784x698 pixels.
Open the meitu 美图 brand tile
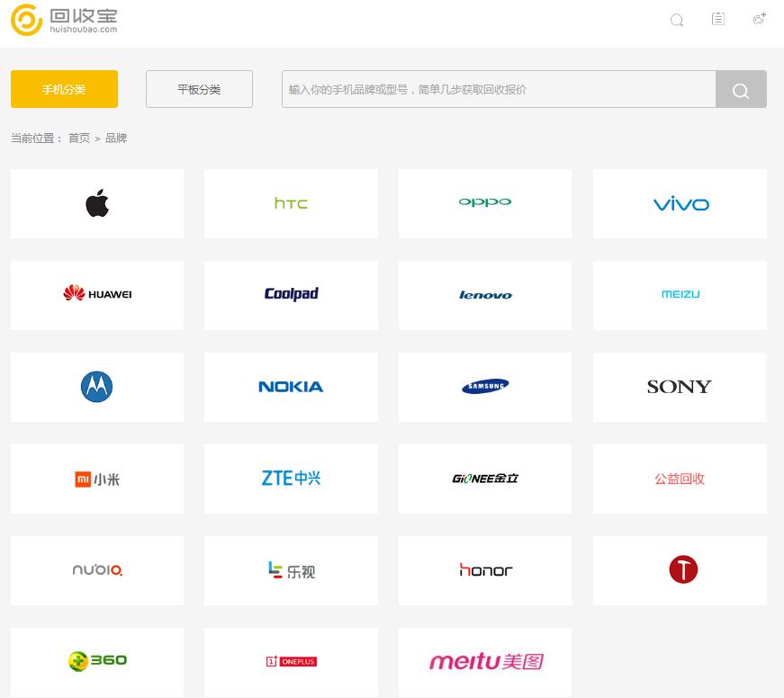(485, 662)
